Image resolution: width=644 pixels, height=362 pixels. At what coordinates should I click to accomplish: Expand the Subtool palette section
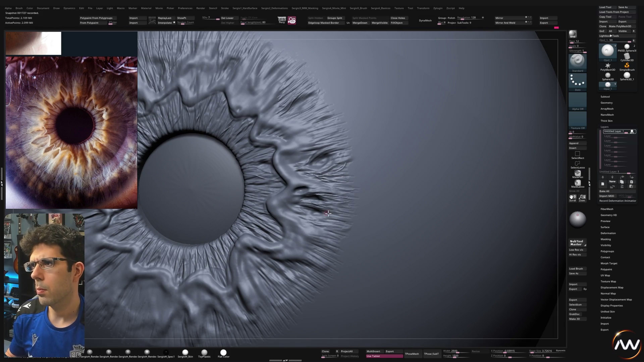tap(605, 97)
